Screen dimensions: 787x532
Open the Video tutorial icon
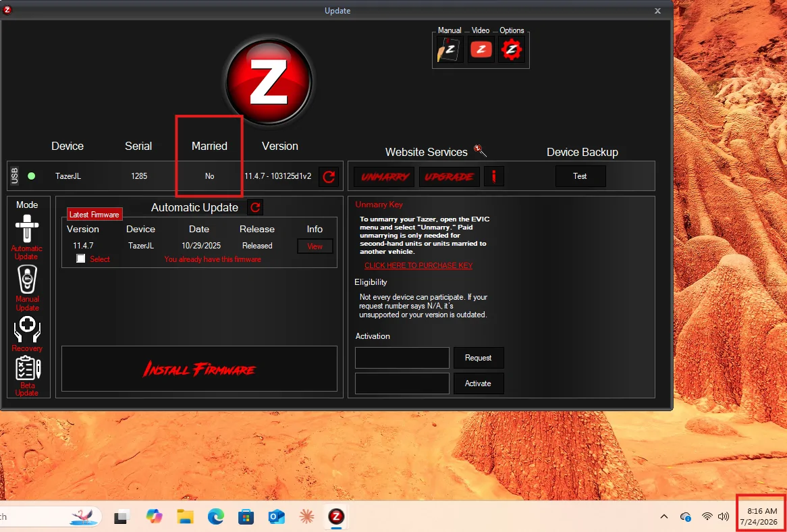pyautogui.click(x=481, y=49)
